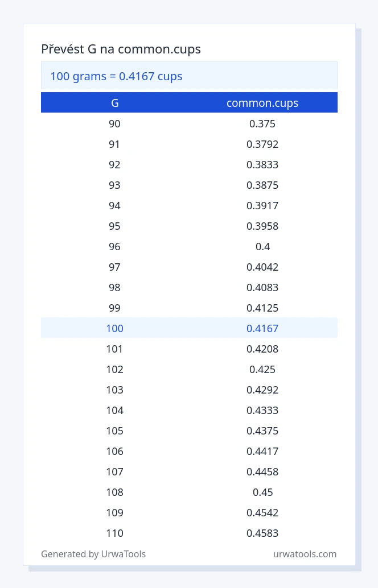Screen dimensions: 378x588
Task: Select the row for 96 grams
Action: [x=189, y=246]
